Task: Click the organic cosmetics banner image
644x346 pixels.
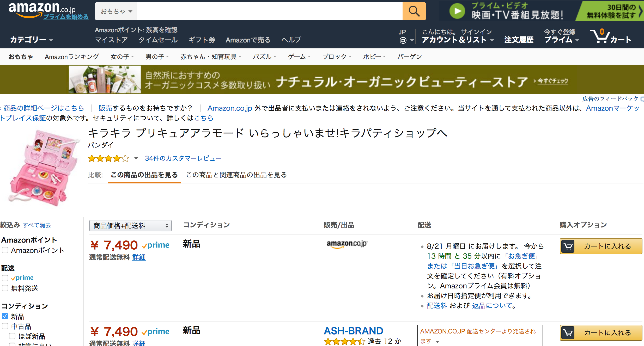Action: (105, 79)
